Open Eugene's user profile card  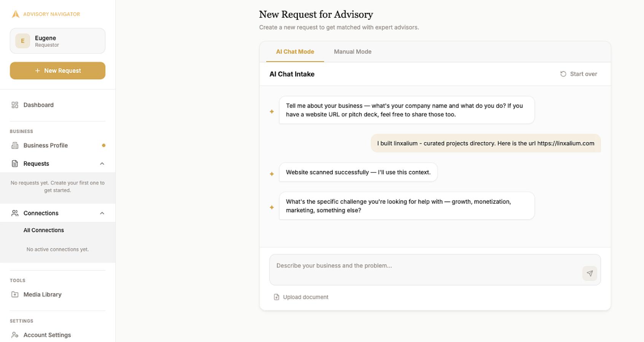pyautogui.click(x=57, y=41)
